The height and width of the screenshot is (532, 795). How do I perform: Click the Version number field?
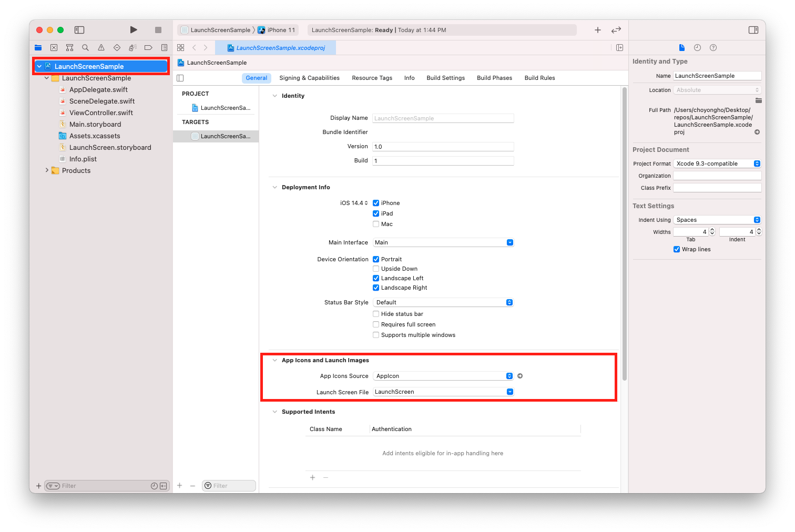point(443,147)
